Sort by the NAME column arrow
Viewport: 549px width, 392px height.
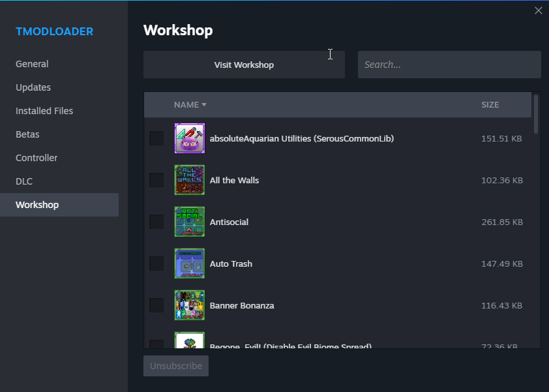pos(204,105)
